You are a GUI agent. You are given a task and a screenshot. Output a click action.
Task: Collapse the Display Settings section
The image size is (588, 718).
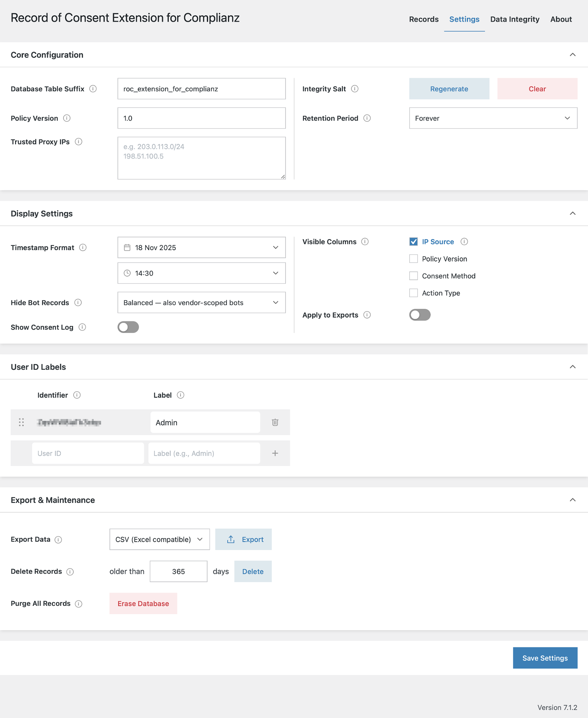(x=572, y=213)
